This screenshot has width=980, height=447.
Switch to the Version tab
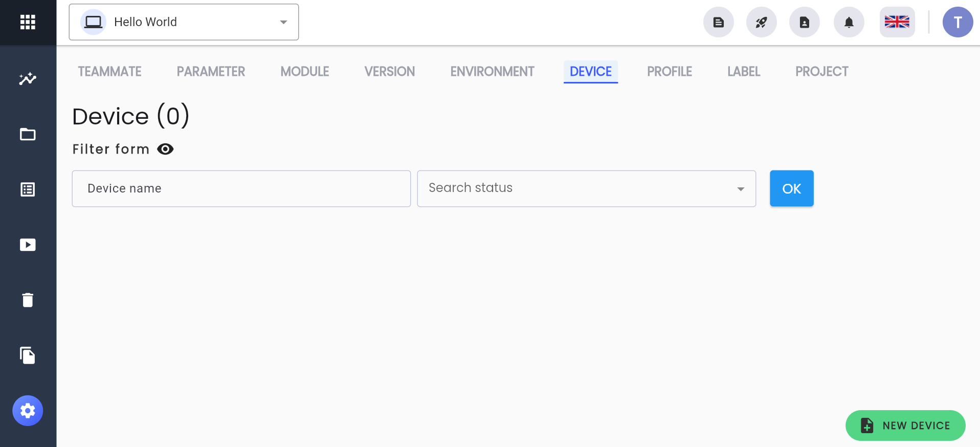[x=390, y=72]
